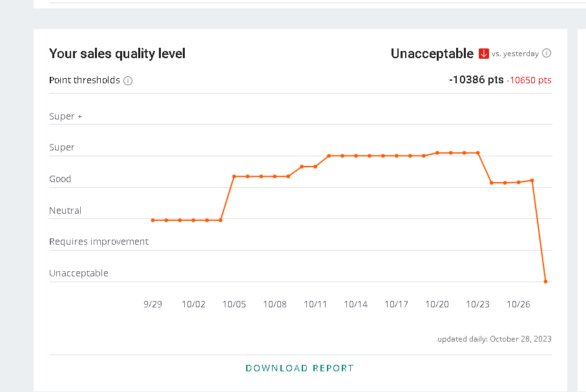
Task: Click the red down-arrow trend icon
Action: pos(484,54)
